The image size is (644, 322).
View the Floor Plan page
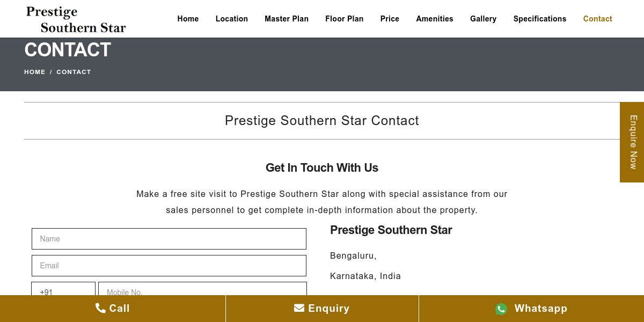(x=345, y=19)
